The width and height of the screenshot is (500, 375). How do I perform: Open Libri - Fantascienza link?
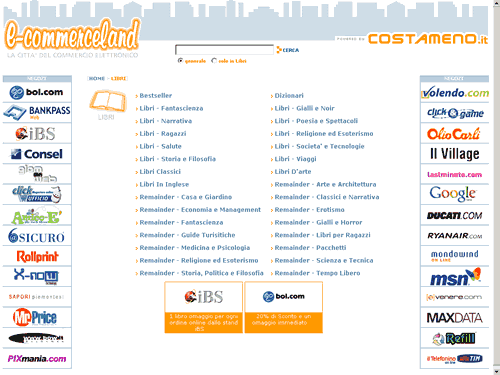(x=171, y=108)
